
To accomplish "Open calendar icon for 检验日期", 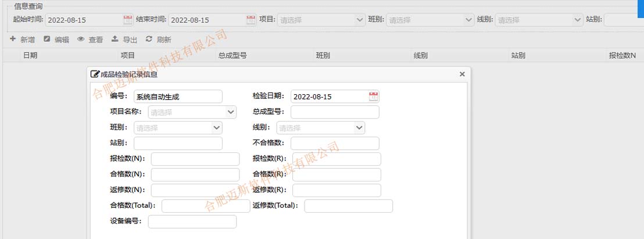I will [373, 97].
